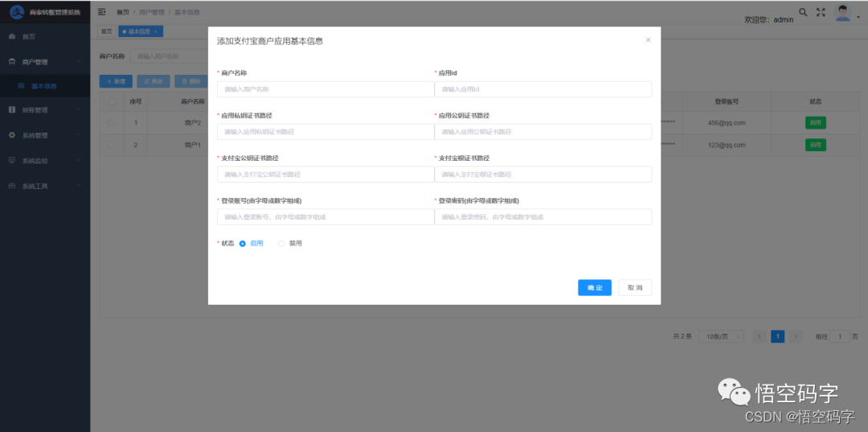Focus the 应用id input field
The width and height of the screenshot is (868, 432).
[543, 89]
